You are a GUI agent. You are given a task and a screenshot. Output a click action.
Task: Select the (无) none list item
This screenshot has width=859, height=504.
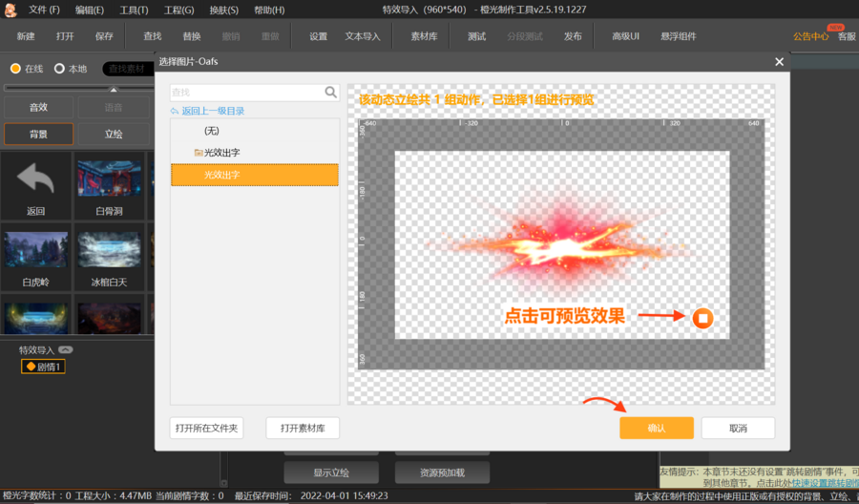tap(211, 131)
